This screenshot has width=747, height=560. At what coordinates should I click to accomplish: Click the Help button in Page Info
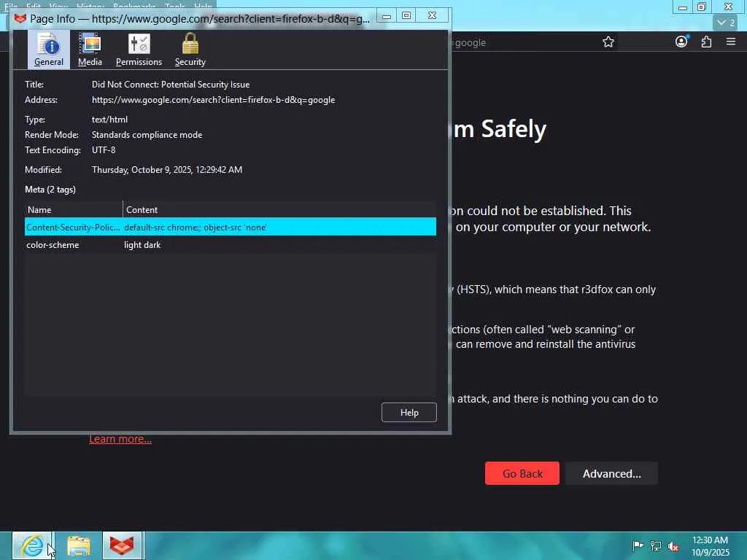click(x=409, y=413)
